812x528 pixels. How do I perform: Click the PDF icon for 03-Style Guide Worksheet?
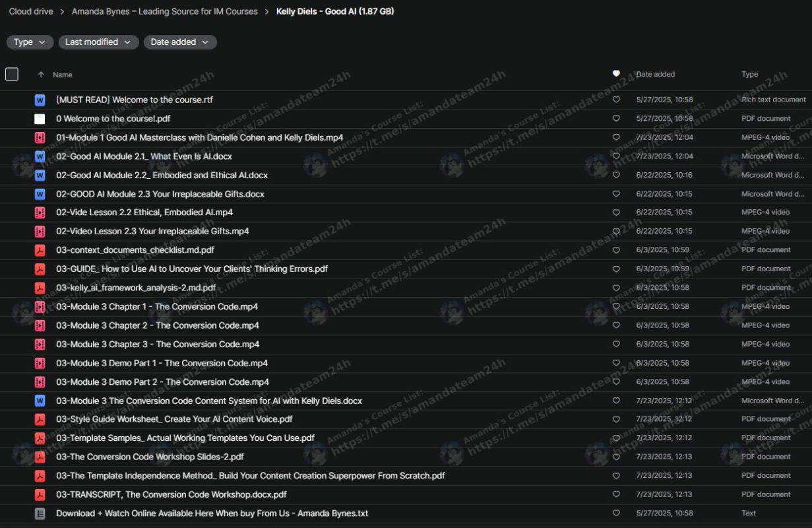40,419
